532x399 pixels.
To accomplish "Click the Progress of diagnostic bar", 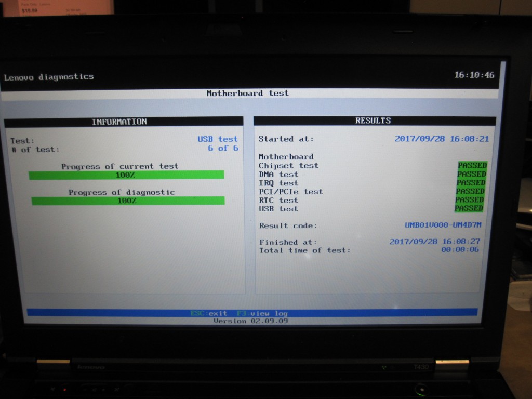I will (x=128, y=201).
